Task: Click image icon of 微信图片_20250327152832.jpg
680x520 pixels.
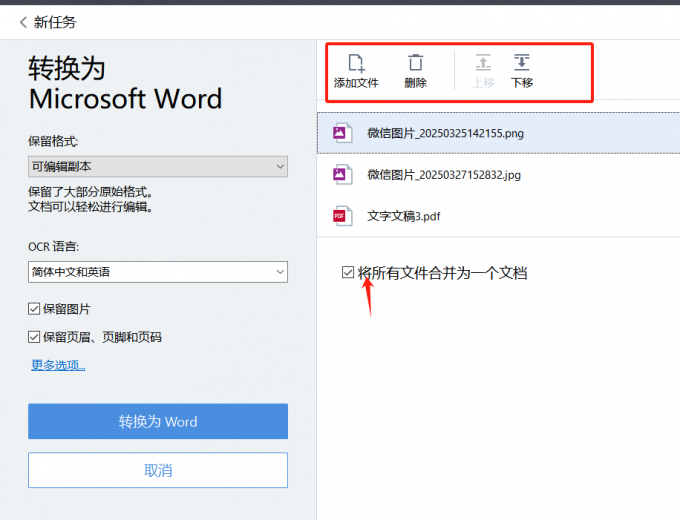Action: pos(342,174)
